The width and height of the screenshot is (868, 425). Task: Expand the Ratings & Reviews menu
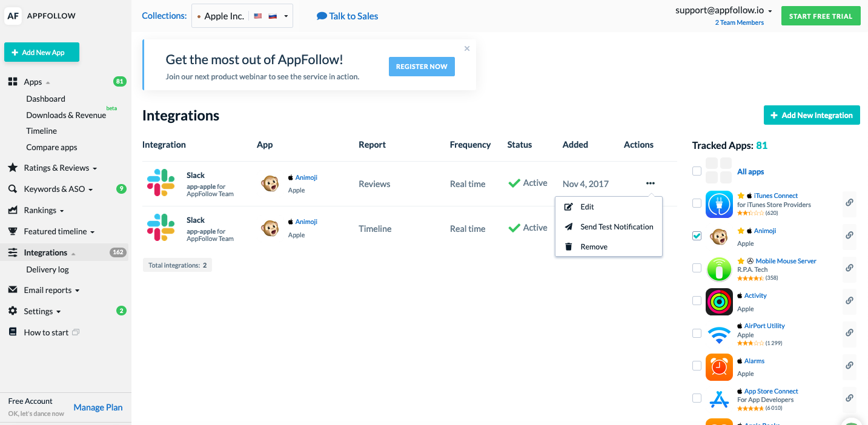coord(95,168)
